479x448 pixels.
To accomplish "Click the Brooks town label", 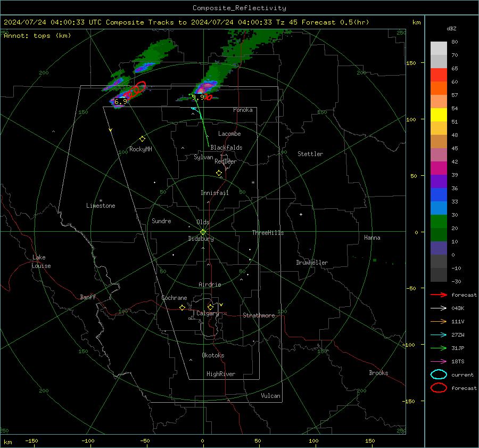I will tap(378, 373).
